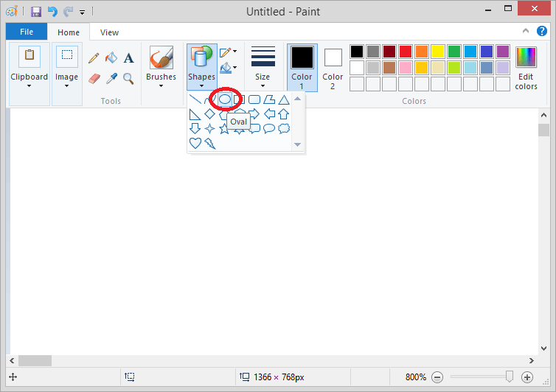The height and width of the screenshot is (392, 556).
Task: Choose the Rounded rectangle shape
Action: click(254, 99)
